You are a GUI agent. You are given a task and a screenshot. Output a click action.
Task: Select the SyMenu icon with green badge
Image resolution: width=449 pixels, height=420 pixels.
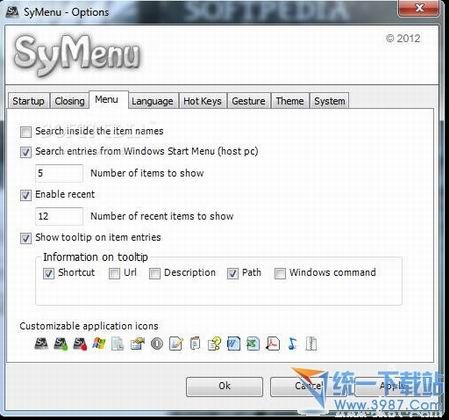point(61,344)
